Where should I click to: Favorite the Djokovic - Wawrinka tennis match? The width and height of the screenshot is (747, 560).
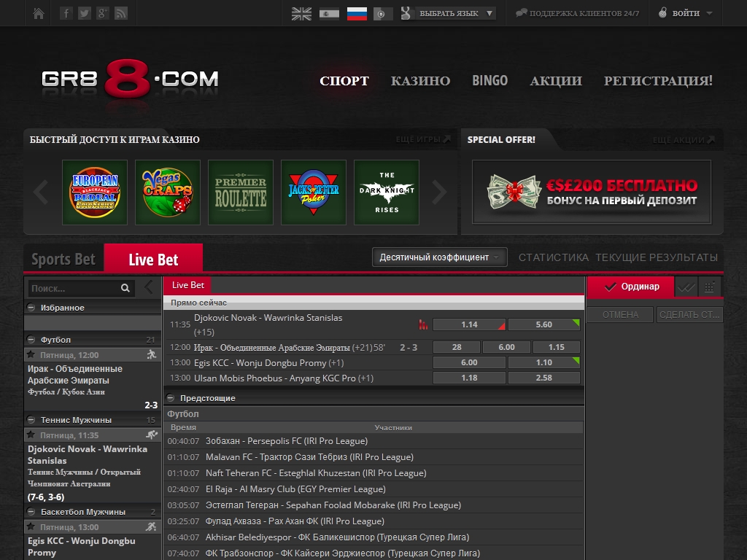tap(31, 435)
